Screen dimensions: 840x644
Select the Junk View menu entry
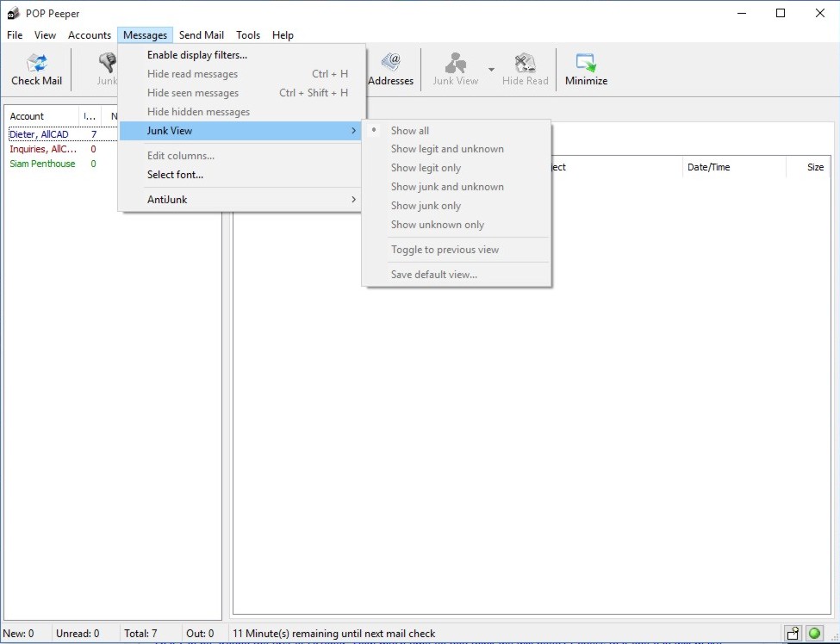pyautogui.click(x=240, y=131)
